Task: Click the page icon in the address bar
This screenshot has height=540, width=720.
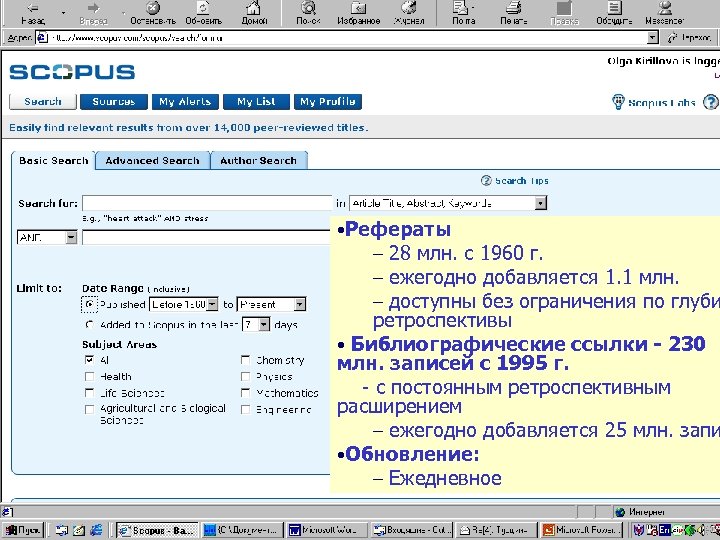Action: (42, 38)
